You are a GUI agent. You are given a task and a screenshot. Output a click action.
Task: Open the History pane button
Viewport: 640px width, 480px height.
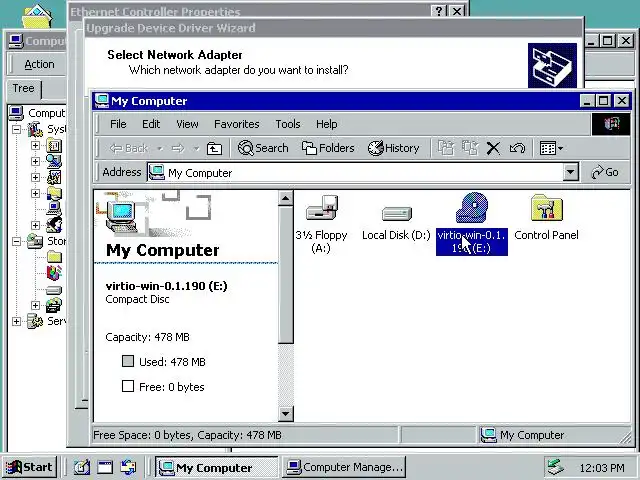click(393, 148)
